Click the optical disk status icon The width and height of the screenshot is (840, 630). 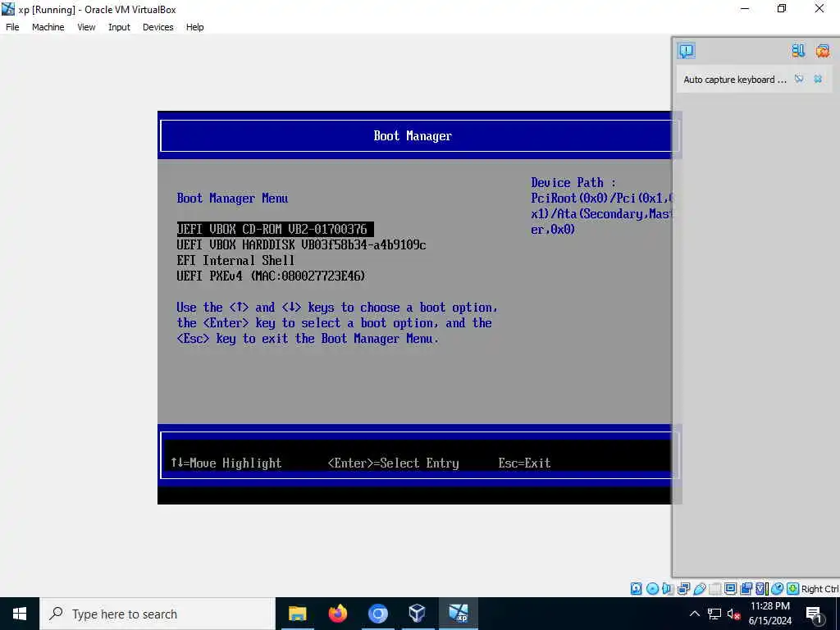pos(652,589)
